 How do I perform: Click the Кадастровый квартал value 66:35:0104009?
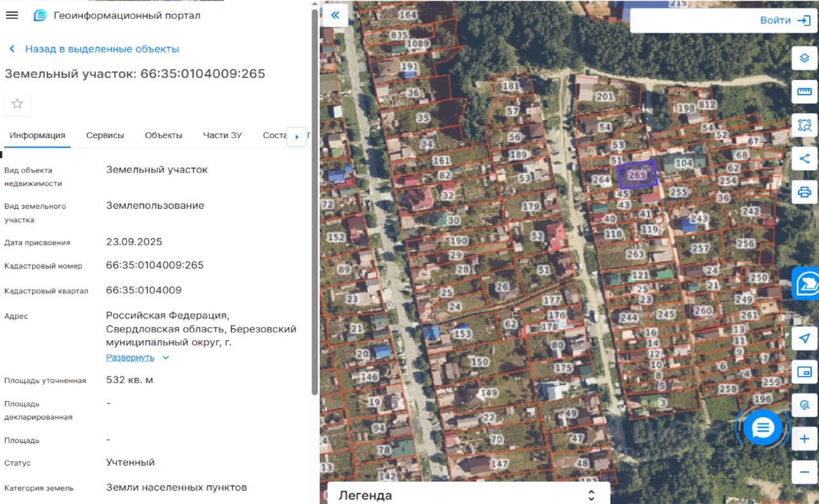[x=144, y=290]
